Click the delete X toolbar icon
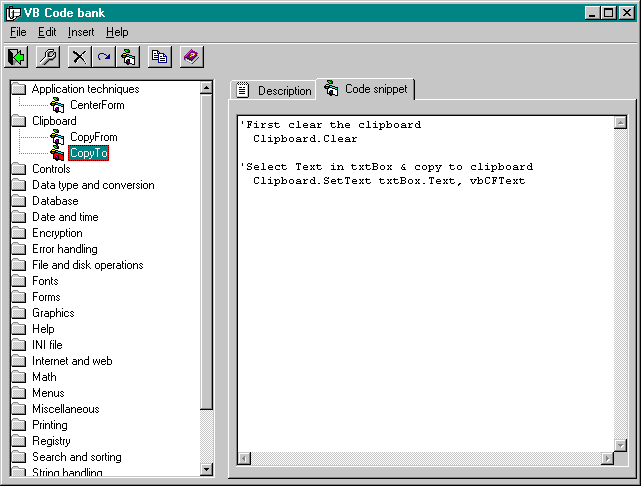641x486 pixels. coord(81,57)
